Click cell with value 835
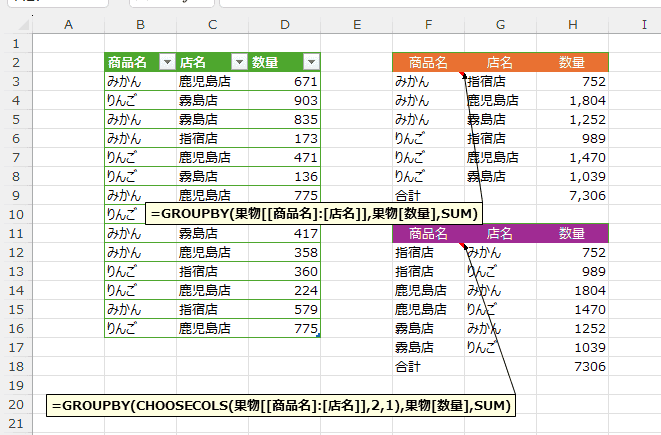This screenshot has width=661, height=435. pyautogui.click(x=285, y=119)
